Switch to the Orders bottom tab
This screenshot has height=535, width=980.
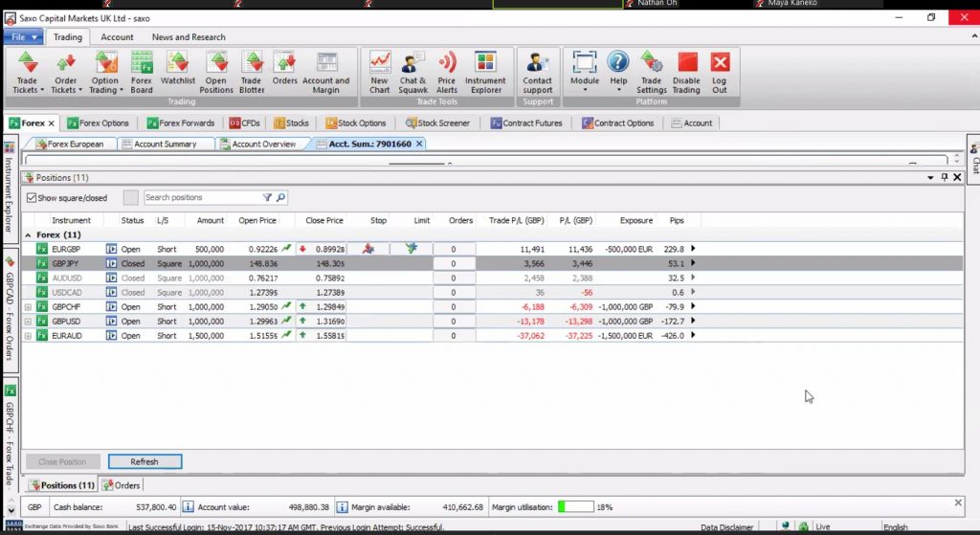click(122, 485)
